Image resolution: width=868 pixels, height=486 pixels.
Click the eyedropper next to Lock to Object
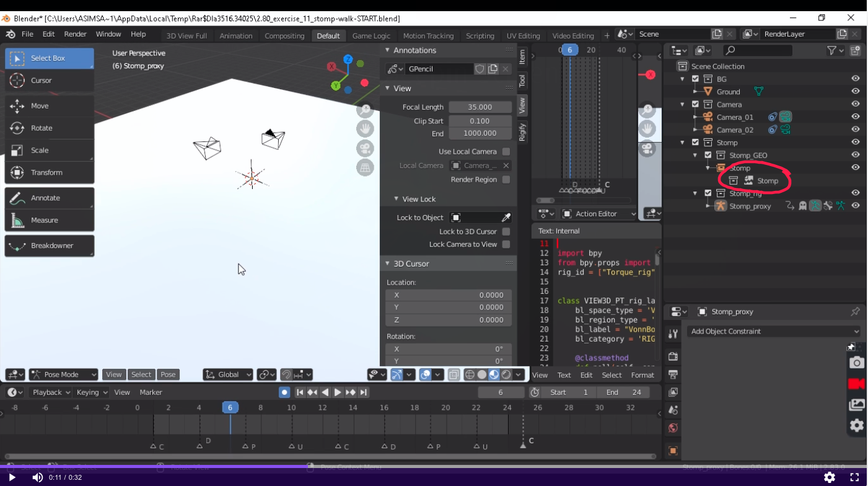[506, 218]
